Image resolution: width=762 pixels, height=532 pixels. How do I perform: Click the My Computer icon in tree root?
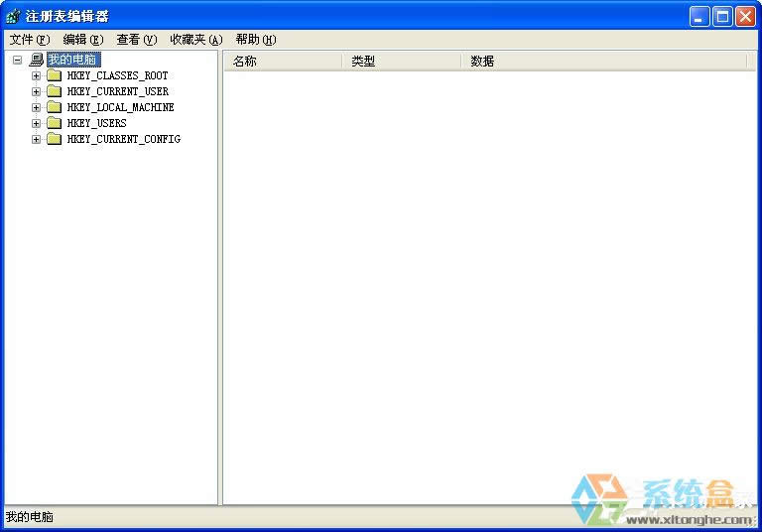[37, 60]
